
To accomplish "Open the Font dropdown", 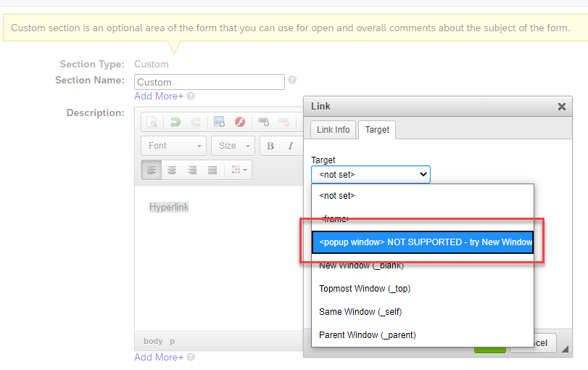I will click(173, 146).
